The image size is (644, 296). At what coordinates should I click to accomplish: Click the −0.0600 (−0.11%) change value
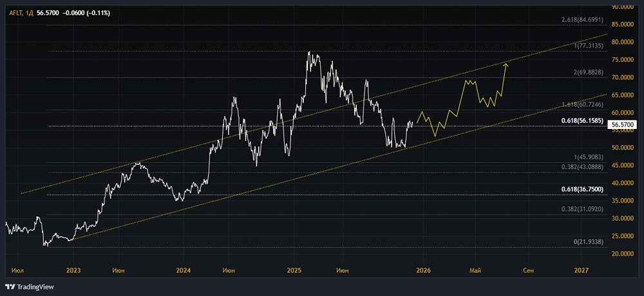click(86, 13)
